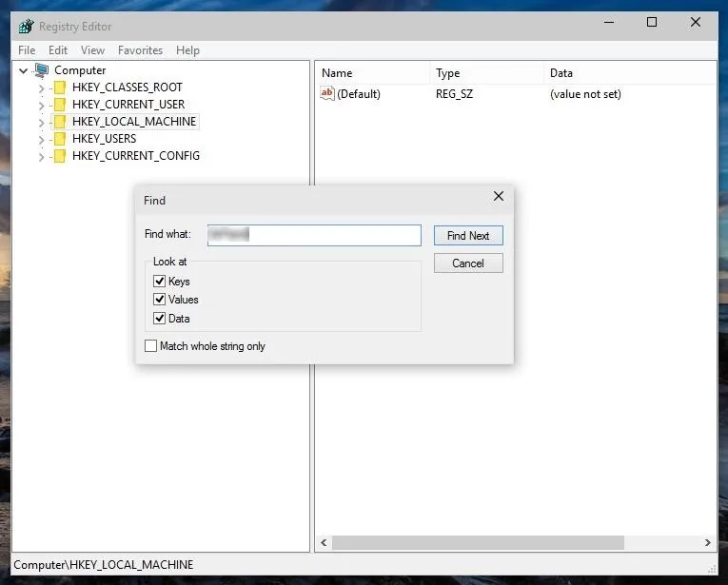
Task: Collapse the Computer tree node
Action: coord(23,70)
